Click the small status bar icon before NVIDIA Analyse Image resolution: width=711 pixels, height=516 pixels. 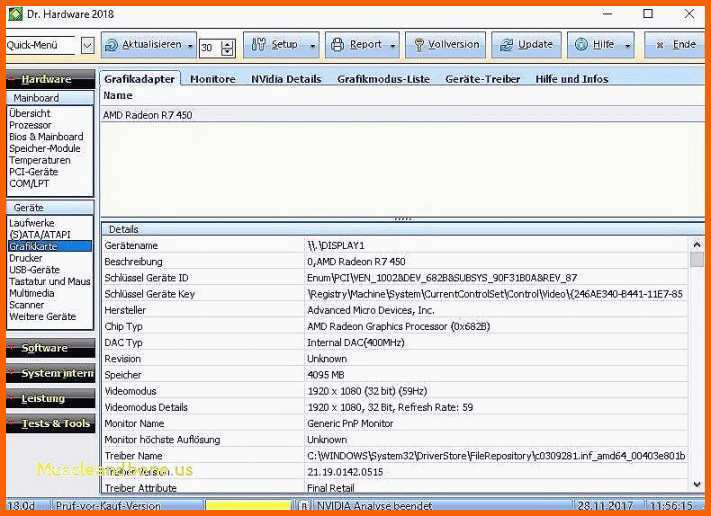(305, 506)
